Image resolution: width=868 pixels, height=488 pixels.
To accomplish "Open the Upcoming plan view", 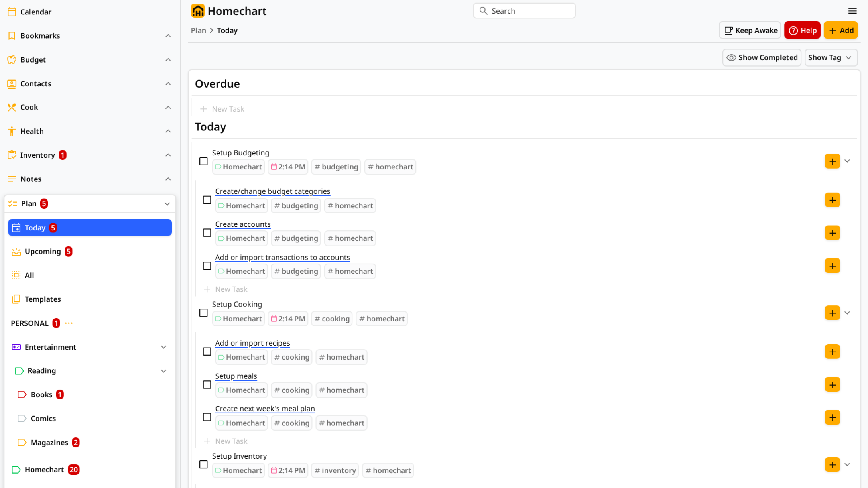I will point(90,251).
